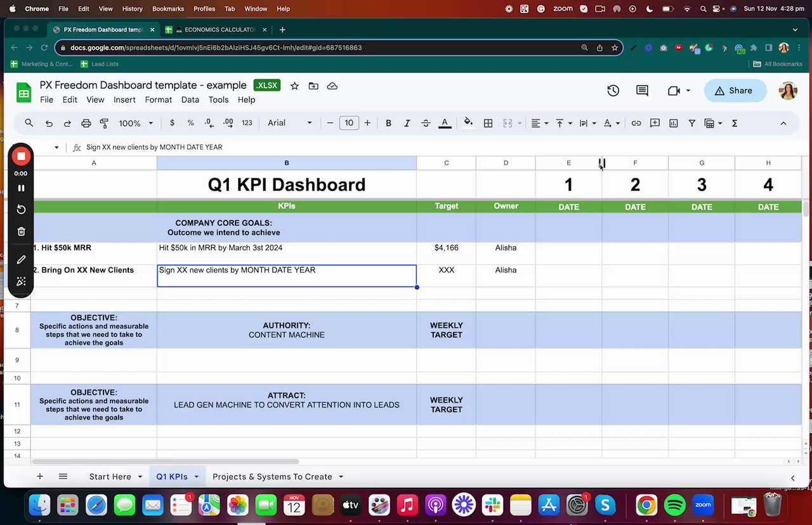Open the Start Here tab dropdown arrow
This screenshot has width=812, height=525.
point(140,477)
